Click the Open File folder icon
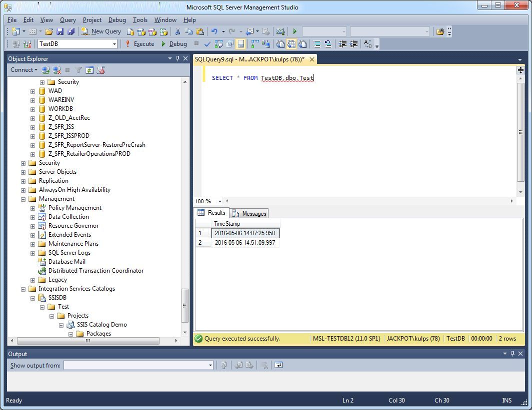Viewport: 532px width, 410px height. [49, 31]
